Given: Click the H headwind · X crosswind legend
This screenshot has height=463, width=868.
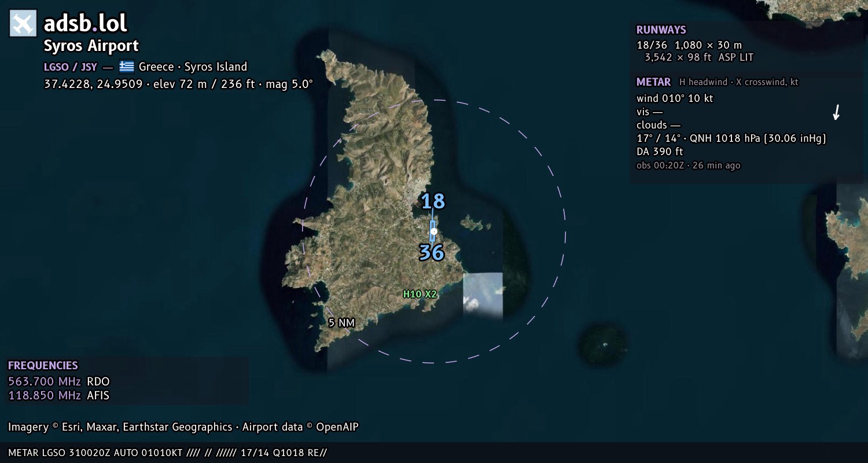Looking at the screenshot, I should click(x=739, y=82).
